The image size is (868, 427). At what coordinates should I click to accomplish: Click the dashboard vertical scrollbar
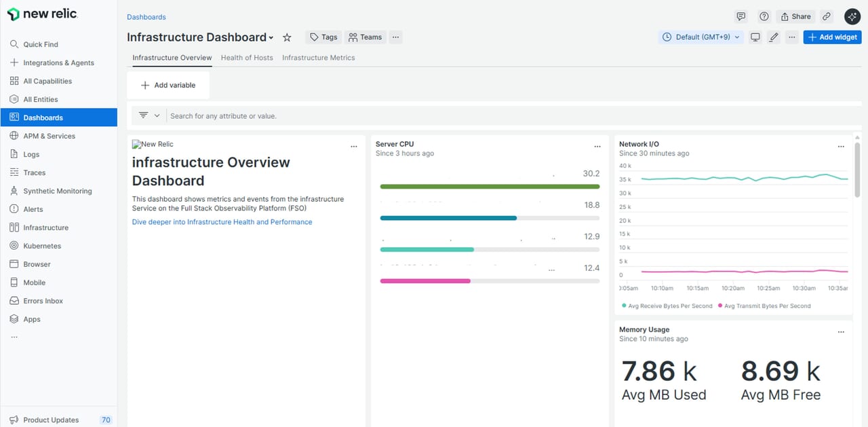857,170
